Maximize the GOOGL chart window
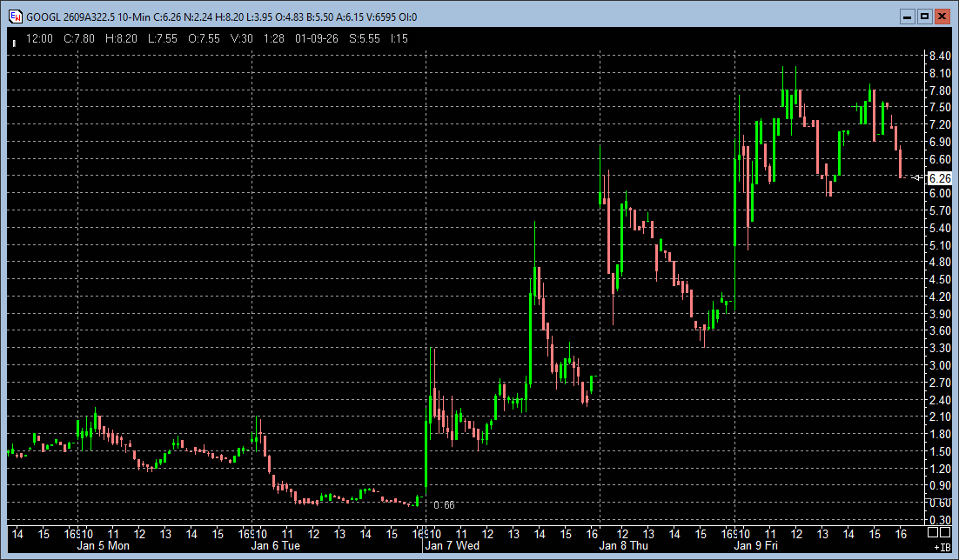Image resolution: width=959 pixels, height=560 pixels. (x=924, y=17)
